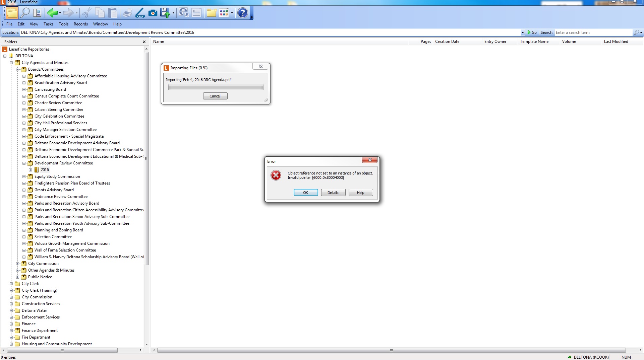Select the Canvassing Board folder
This screenshot has height=360, width=644.
(x=50, y=89)
